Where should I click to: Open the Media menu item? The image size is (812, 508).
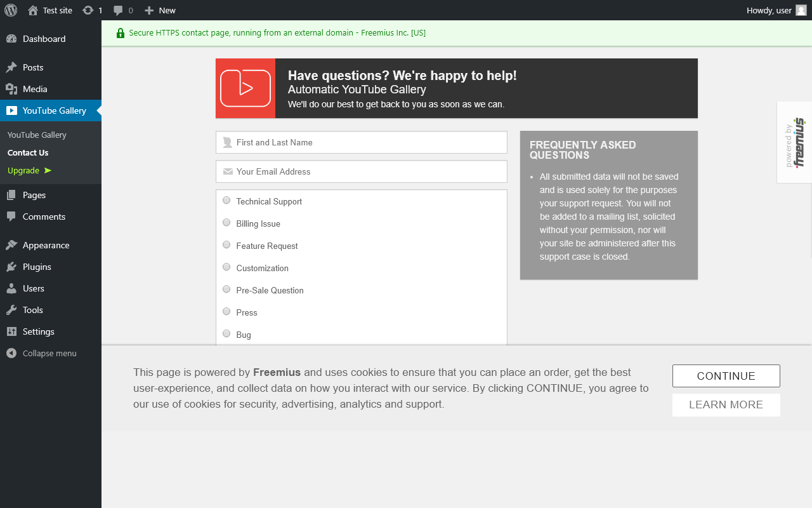coord(51,89)
